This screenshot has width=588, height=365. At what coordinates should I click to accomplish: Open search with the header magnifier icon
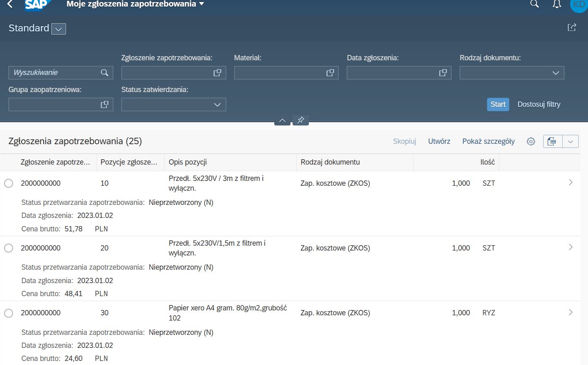[534, 4]
